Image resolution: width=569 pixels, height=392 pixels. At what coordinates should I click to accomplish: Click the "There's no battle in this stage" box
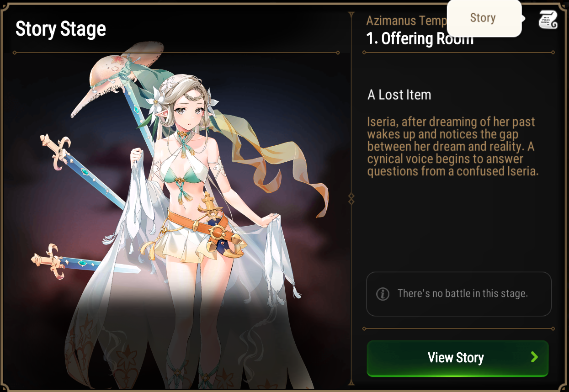(459, 294)
